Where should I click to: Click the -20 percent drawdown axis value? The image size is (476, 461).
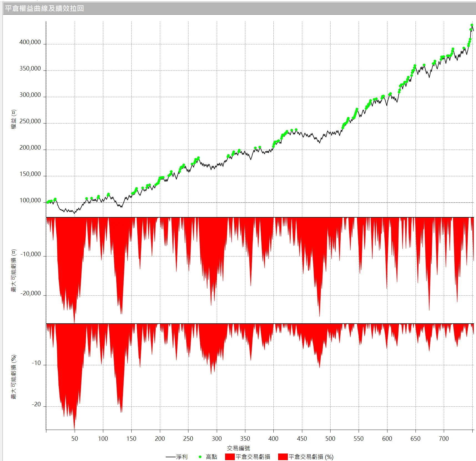click(x=36, y=404)
